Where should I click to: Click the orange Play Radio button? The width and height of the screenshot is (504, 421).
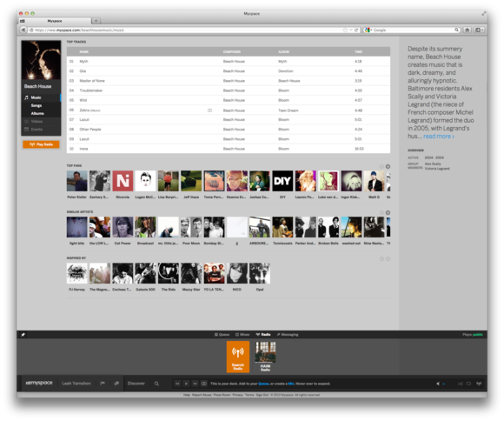41,144
